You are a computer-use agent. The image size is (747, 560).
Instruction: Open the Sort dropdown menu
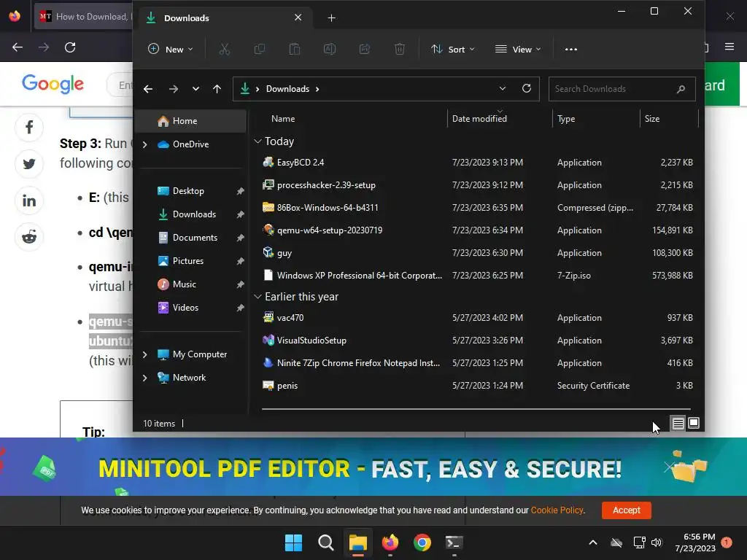[x=452, y=49]
